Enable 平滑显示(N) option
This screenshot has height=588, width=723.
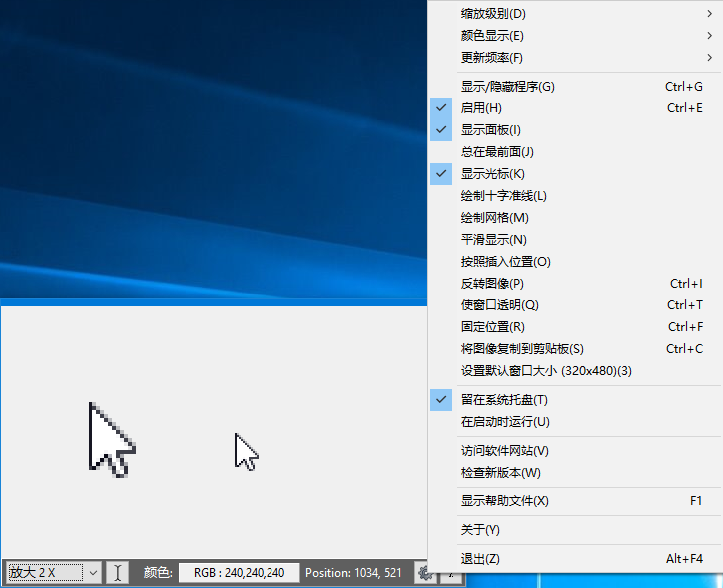pos(575,240)
